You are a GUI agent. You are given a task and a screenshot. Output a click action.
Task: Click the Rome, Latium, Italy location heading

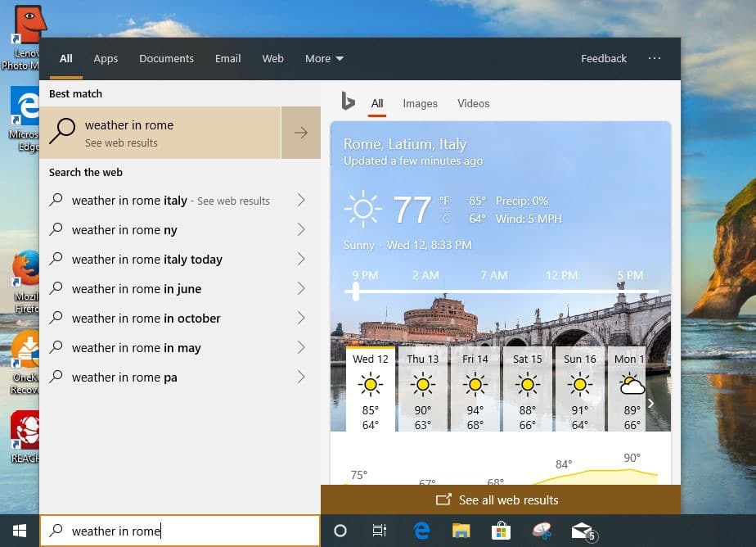click(405, 144)
